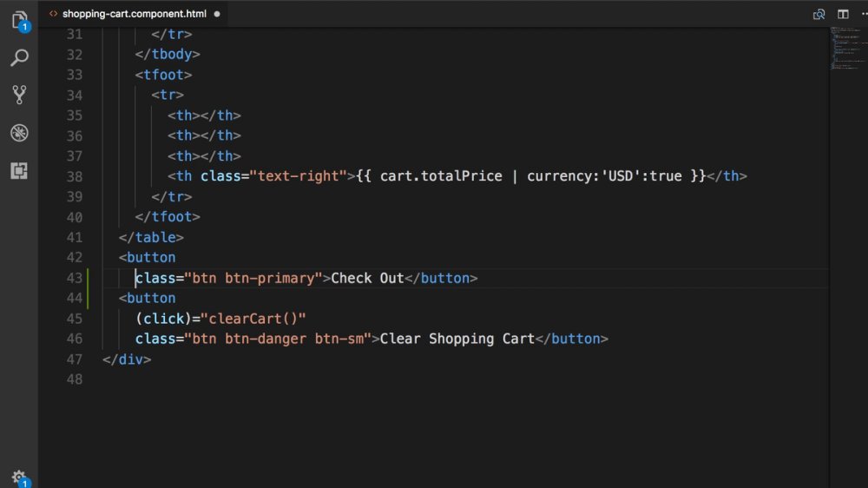Image resolution: width=868 pixels, height=488 pixels.
Task: Click "cart.totalPrice" in line 38
Action: coord(441,176)
